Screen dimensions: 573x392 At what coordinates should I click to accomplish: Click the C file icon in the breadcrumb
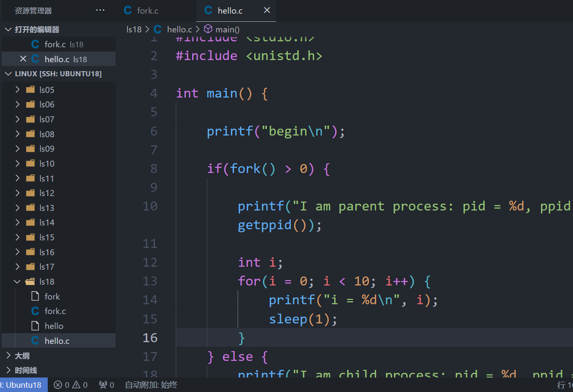158,29
